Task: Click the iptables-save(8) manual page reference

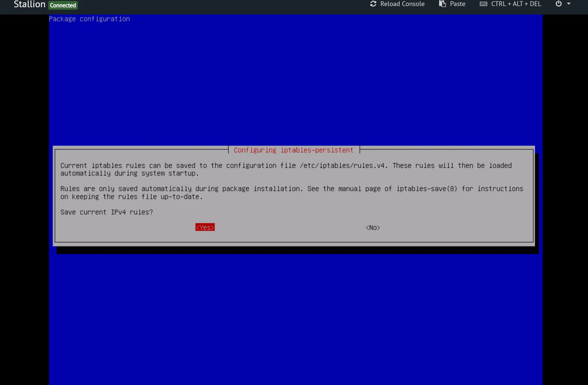Action: coord(427,189)
